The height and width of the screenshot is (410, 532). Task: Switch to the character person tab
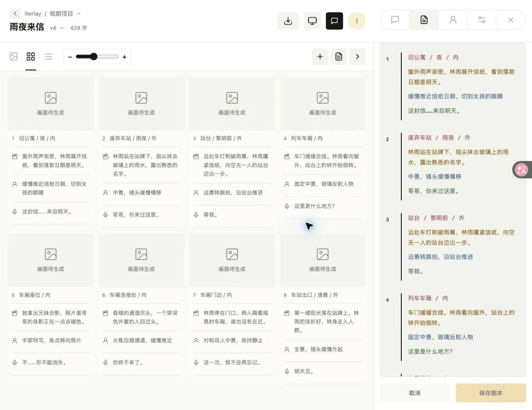[453, 20]
